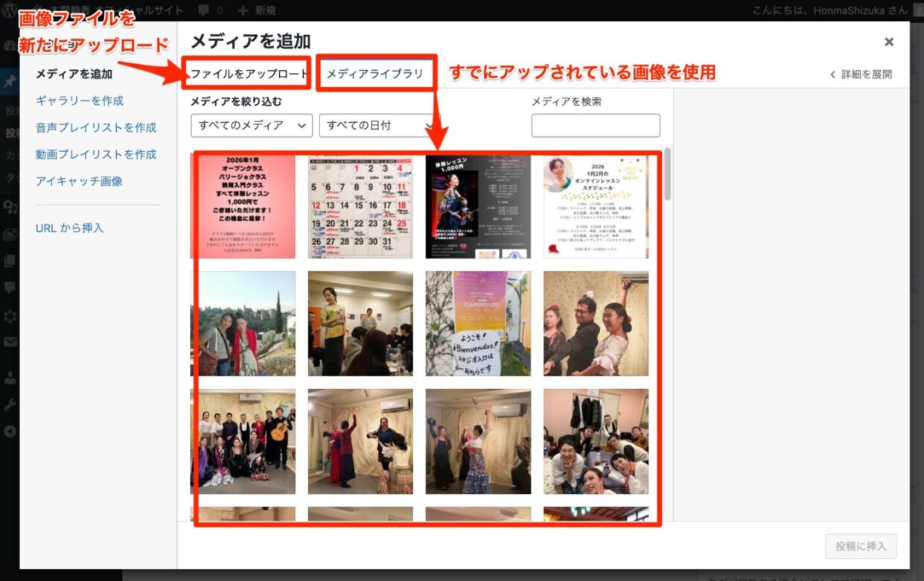Select the January calendar image thumbnail

pos(360,206)
